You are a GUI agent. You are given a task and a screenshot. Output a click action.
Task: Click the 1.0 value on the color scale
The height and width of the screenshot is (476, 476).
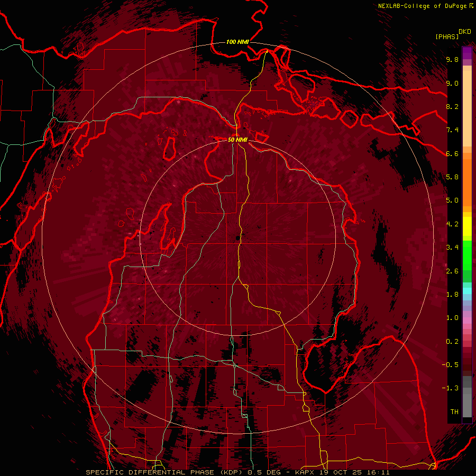[x=452, y=318]
